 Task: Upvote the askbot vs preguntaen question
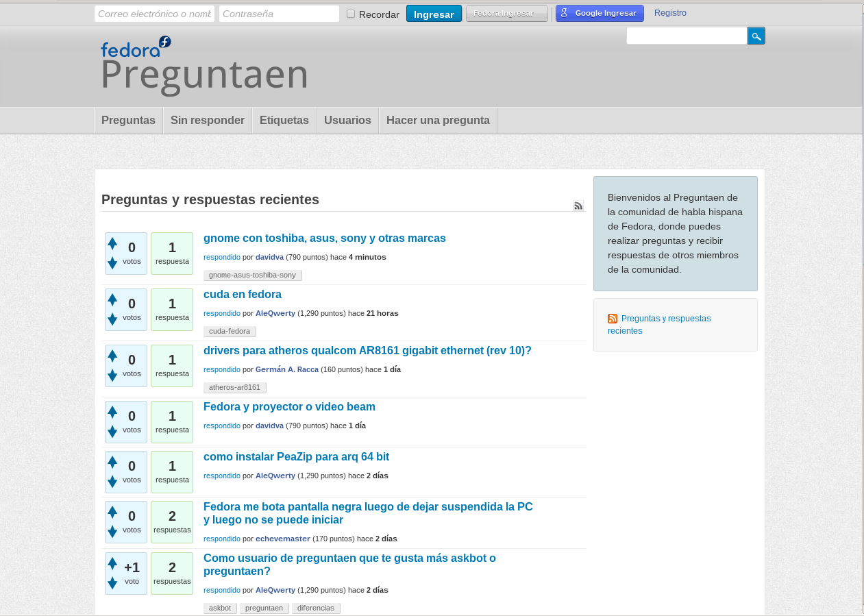pos(112,563)
